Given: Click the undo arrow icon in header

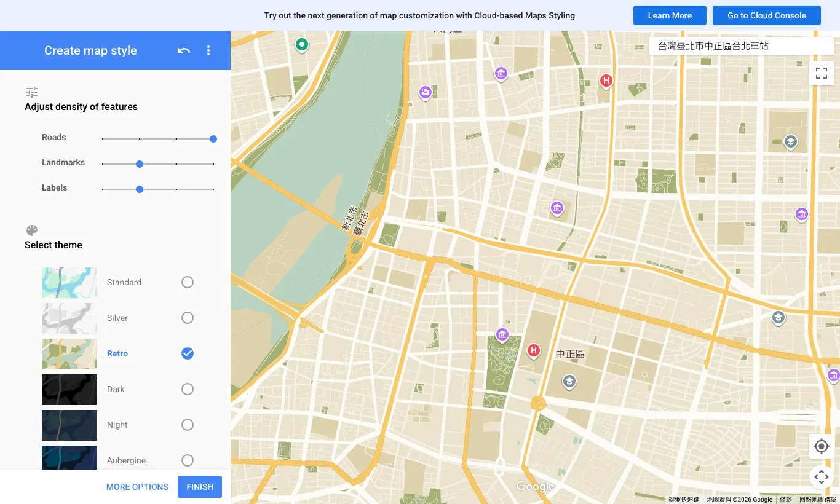Looking at the screenshot, I should pos(184,50).
